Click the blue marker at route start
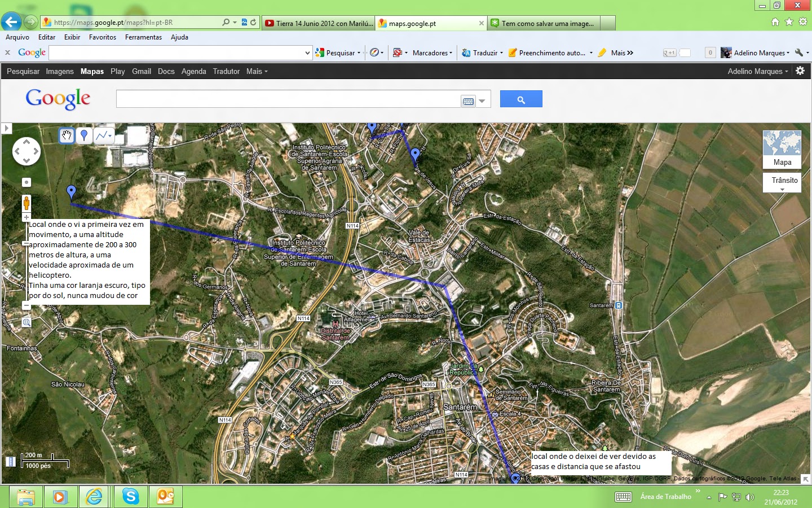 coord(71,192)
